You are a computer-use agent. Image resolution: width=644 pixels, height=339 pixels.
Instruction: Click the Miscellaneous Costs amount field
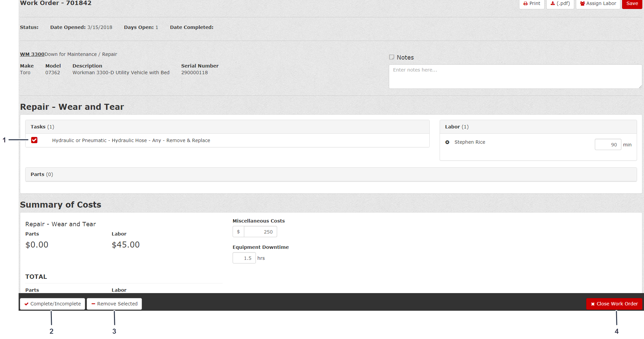(x=260, y=232)
